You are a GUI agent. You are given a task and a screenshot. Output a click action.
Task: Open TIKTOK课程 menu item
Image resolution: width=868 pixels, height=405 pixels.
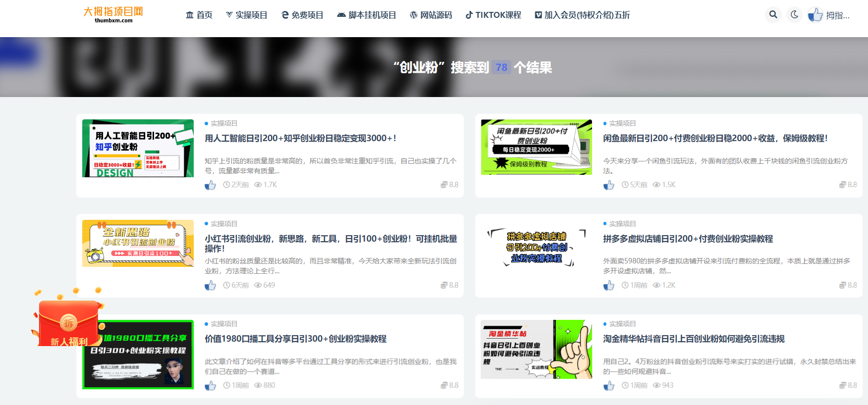[x=493, y=15]
